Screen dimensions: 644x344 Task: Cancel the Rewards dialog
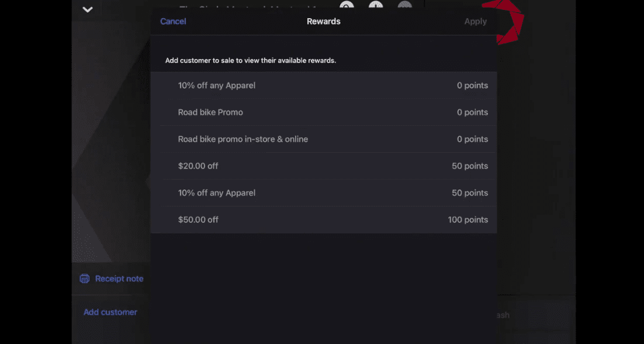point(173,21)
